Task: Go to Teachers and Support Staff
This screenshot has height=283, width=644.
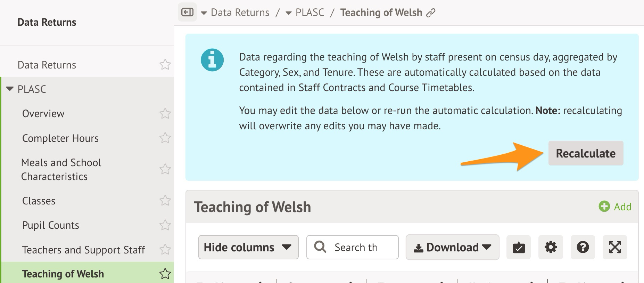Action: 83,250
